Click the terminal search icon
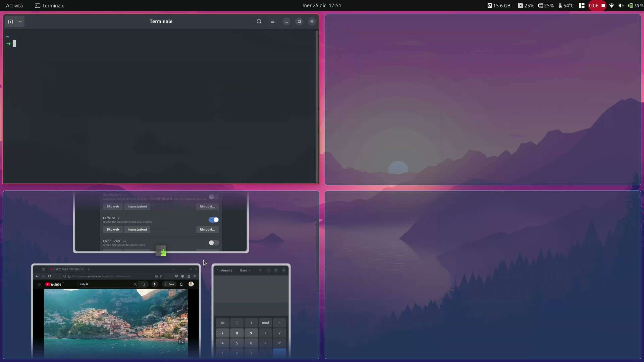Image resolution: width=644 pixels, height=362 pixels. pos(259,21)
